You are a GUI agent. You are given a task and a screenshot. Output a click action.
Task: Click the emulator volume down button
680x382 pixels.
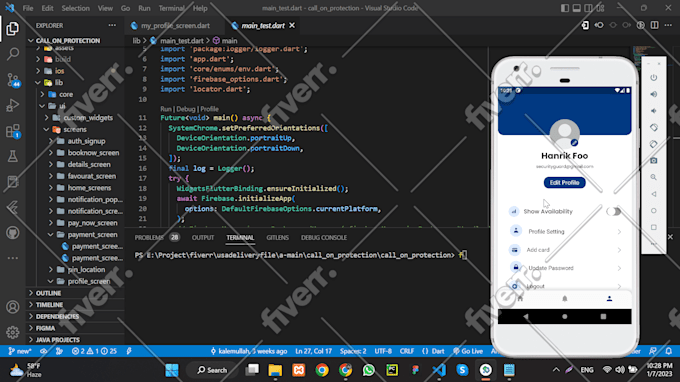(654, 111)
